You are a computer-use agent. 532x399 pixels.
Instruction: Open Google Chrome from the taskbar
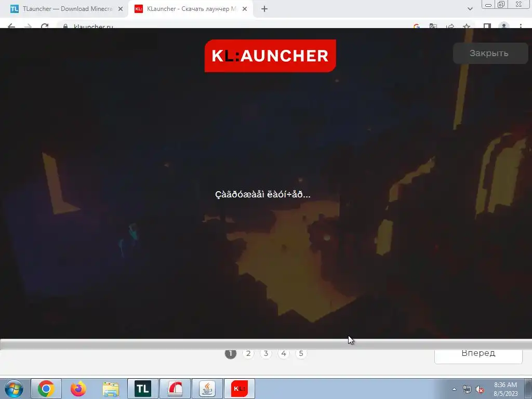pos(46,389)
